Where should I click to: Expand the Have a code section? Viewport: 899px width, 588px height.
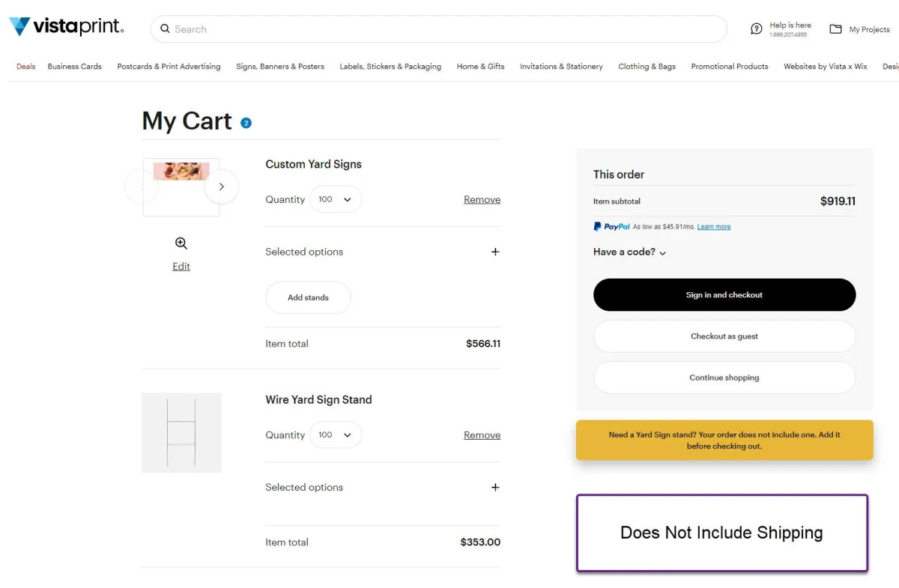[x=629, y=252]
